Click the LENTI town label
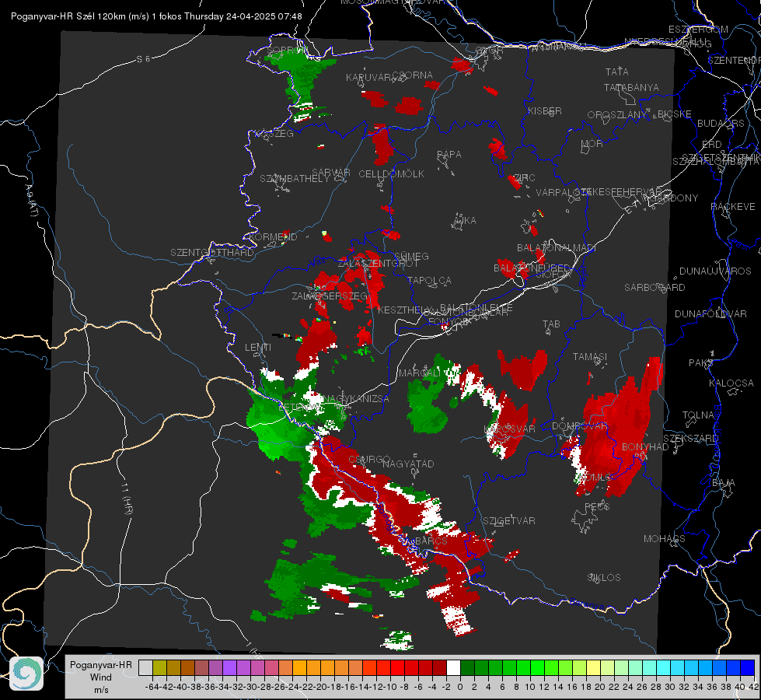Image resolution: width=761 pixels, height=700 pixels. [258, 348]
